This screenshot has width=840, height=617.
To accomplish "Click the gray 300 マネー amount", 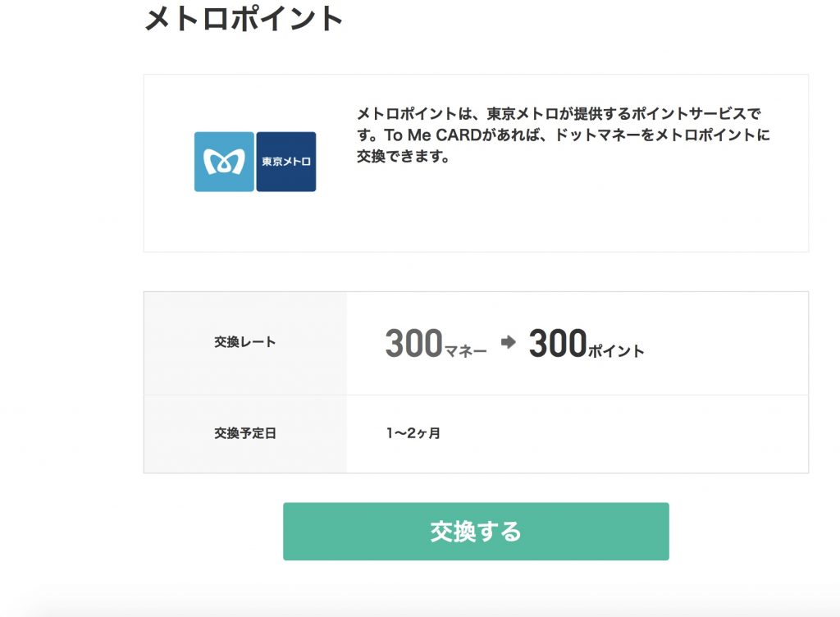I will point(436,343).
